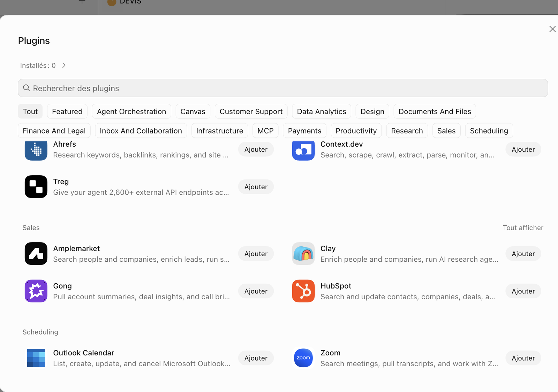
Task: Add the Gong plugin
Action: click(256, 291)
